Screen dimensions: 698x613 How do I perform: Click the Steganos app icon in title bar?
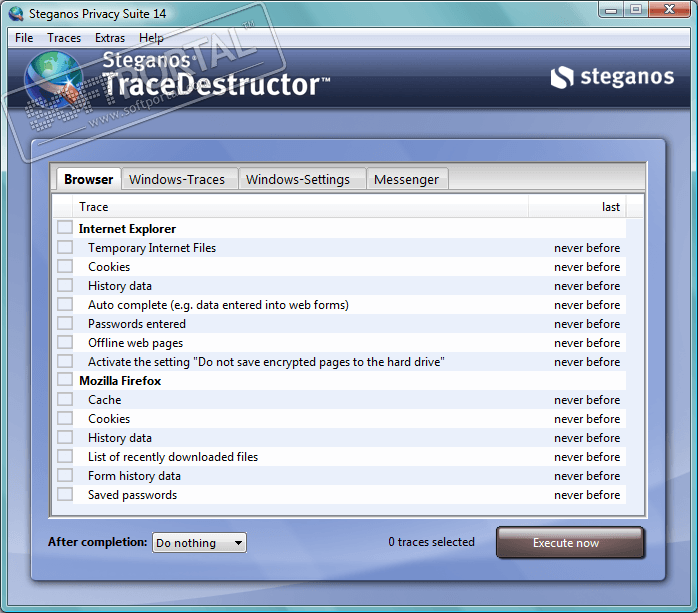coord(16,14)
